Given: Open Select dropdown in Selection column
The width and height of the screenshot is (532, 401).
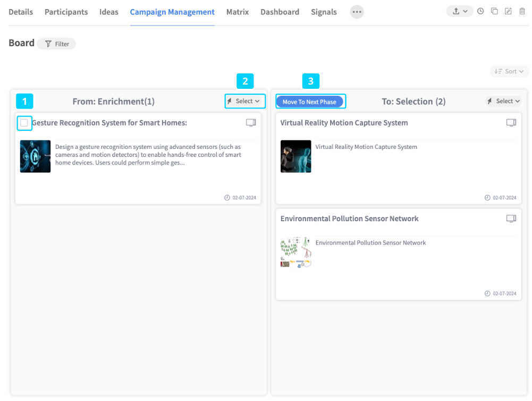Looking at the screenshot, I should (503, 101).
